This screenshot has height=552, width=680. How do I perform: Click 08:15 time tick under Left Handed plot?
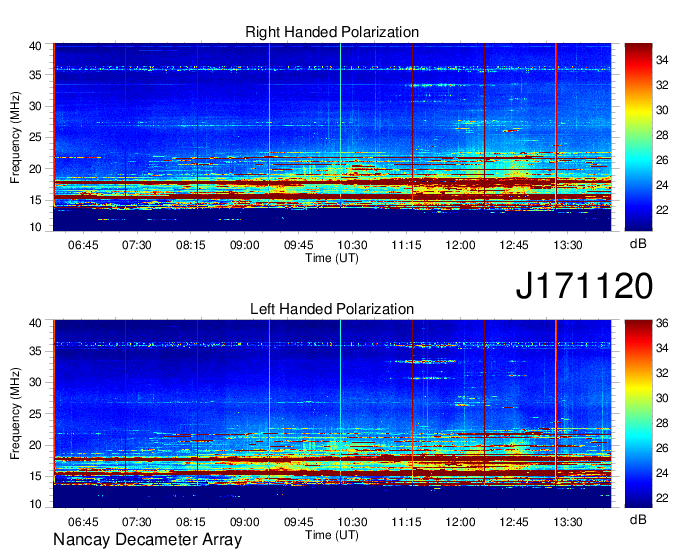191,522
